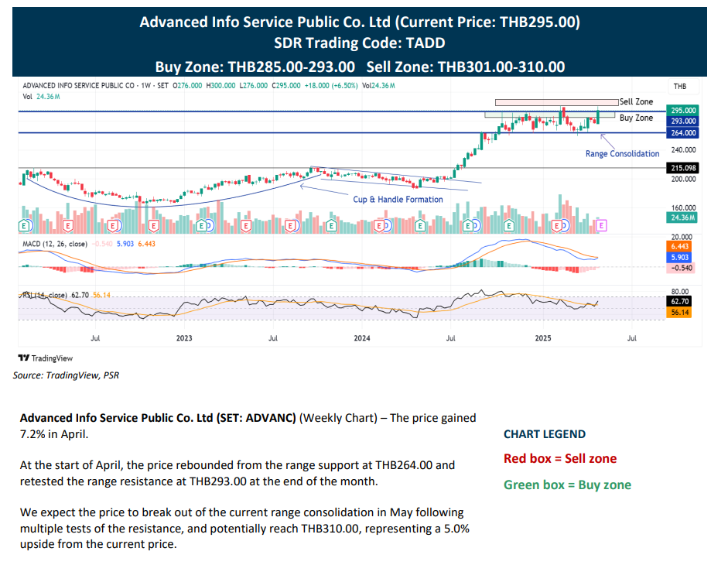
Task: Click the green 24.36M volume axis tag
Action: (682, 217)
